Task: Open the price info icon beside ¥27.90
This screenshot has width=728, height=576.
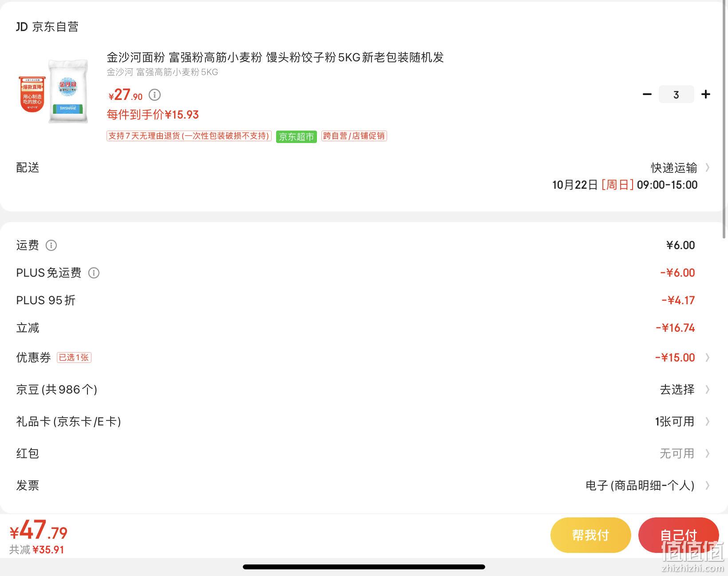Action: click(x=154, y=95)
